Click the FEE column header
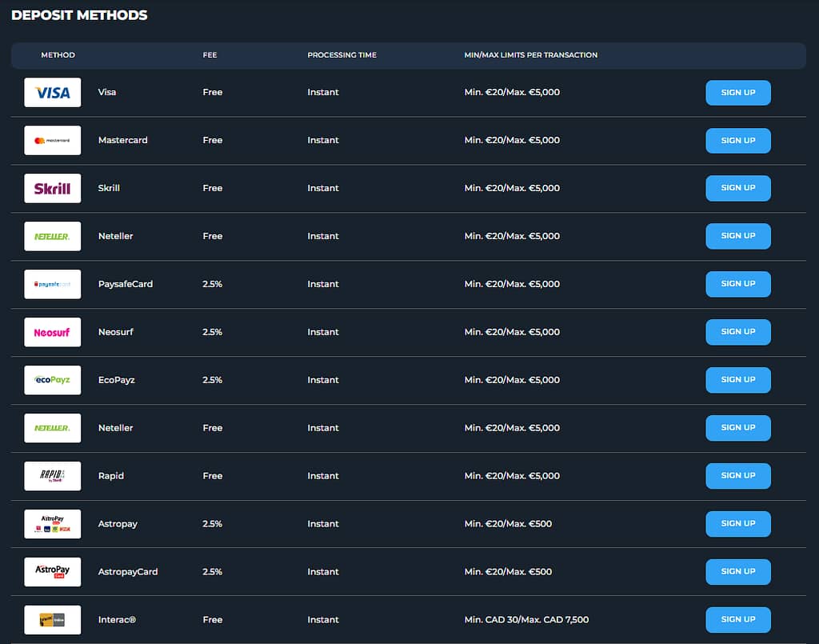This screenshot has height=644, width=819. point(210,55)
